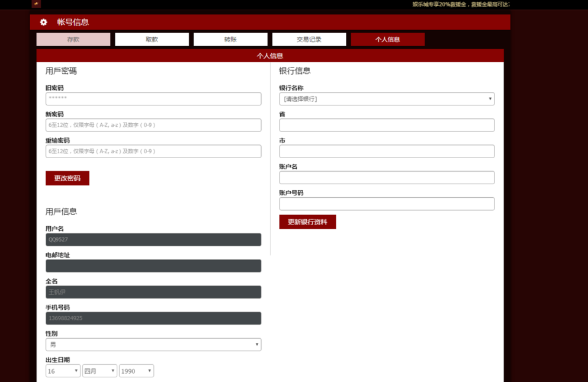
Task: Click into the 新密码 field
Action: (x=153, y=125)
